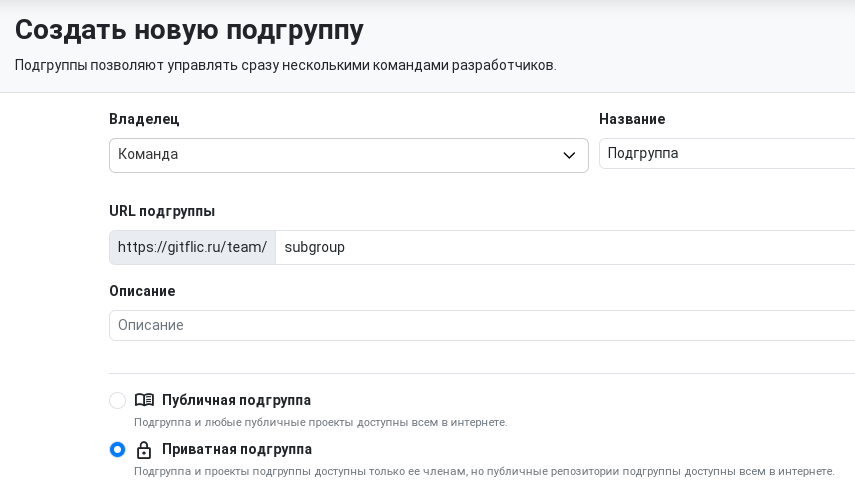This screenshot has height=498, width=855.
Task: Click the Название field label
Action: click(632, 119)
